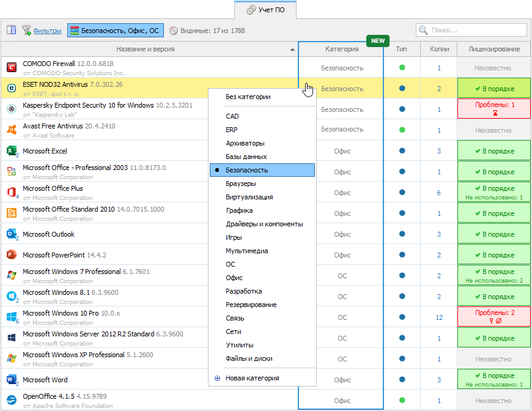Viewport: 532px width, 411px height.
Task: Create Новая категория from the menu
Action: point(252,378)
